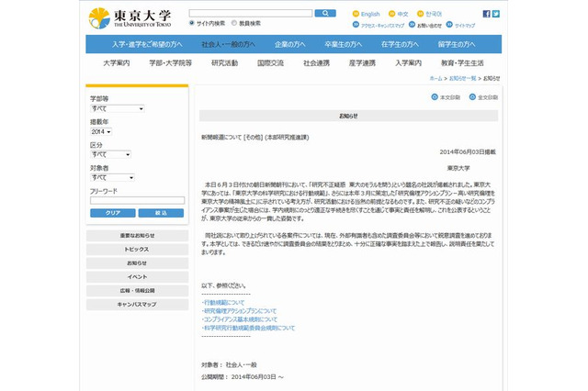588x391 pixels.
Task: Open the Facebook icon
Action: coord(486,14)
